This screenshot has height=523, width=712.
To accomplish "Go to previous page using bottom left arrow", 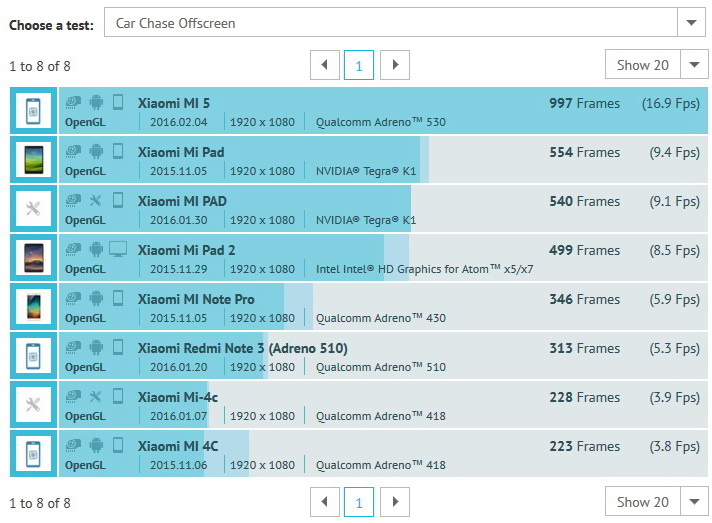I will click(325, 502).
